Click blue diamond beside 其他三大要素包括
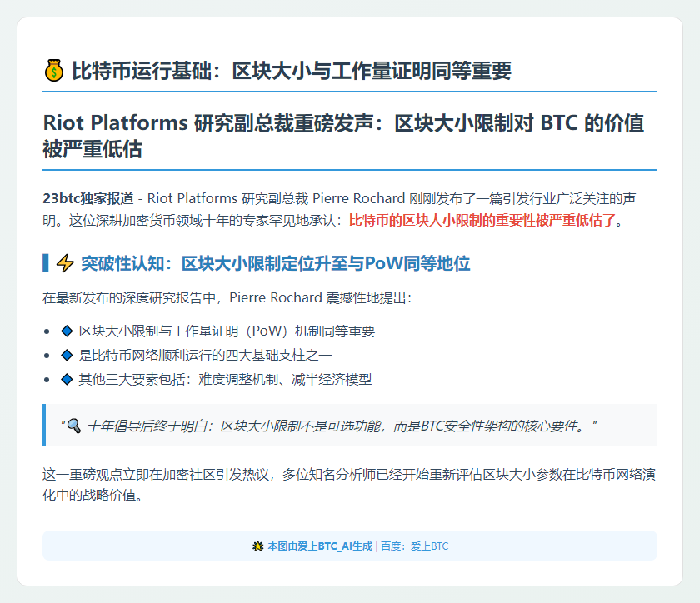Screen dimensions: 700x603 (67, 379)
